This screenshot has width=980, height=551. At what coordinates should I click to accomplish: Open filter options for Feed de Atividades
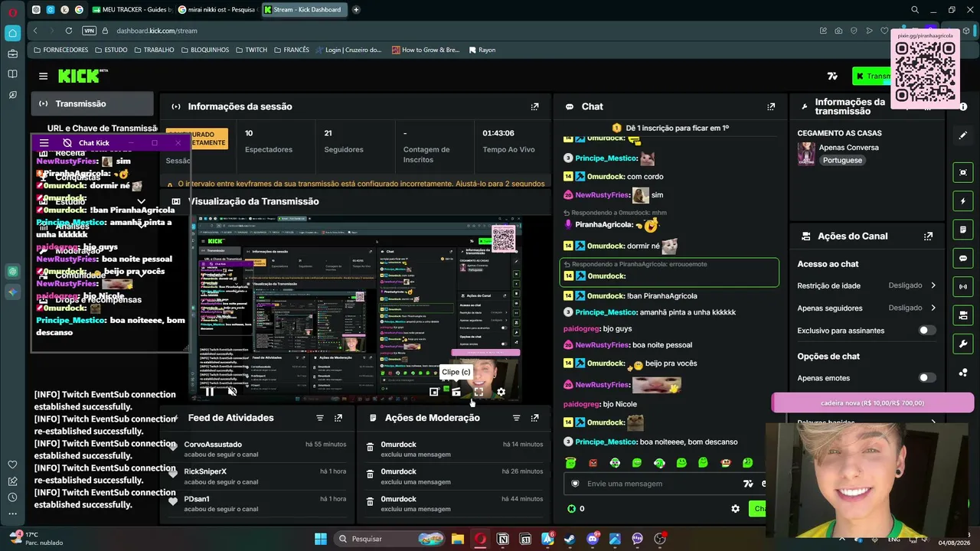(320, 418)
